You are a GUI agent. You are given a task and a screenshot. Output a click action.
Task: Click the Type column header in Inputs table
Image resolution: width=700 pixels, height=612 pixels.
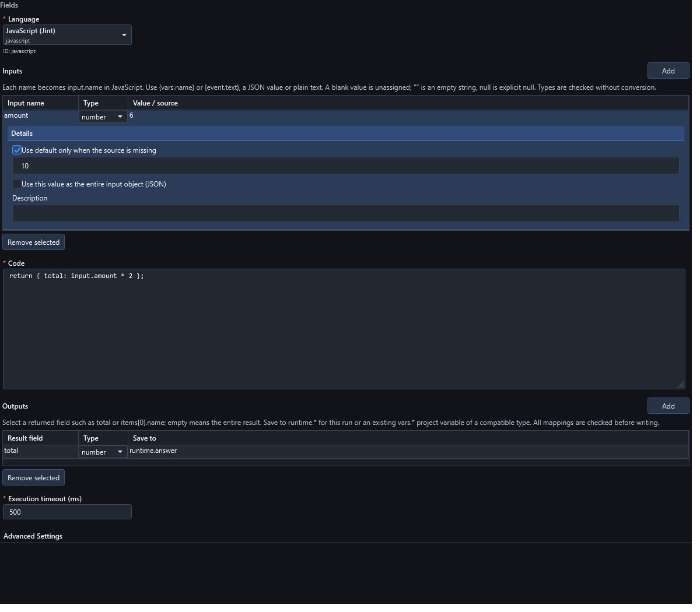click(103, 103)
